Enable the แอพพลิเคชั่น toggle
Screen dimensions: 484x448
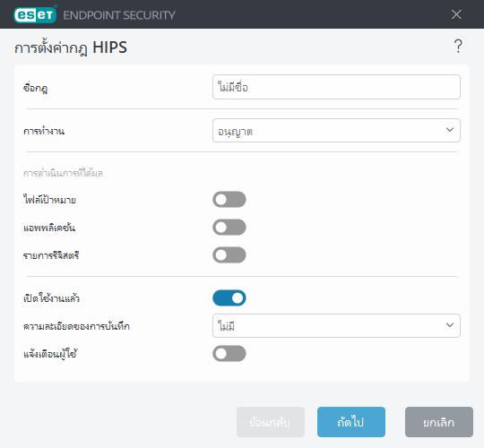229,227
